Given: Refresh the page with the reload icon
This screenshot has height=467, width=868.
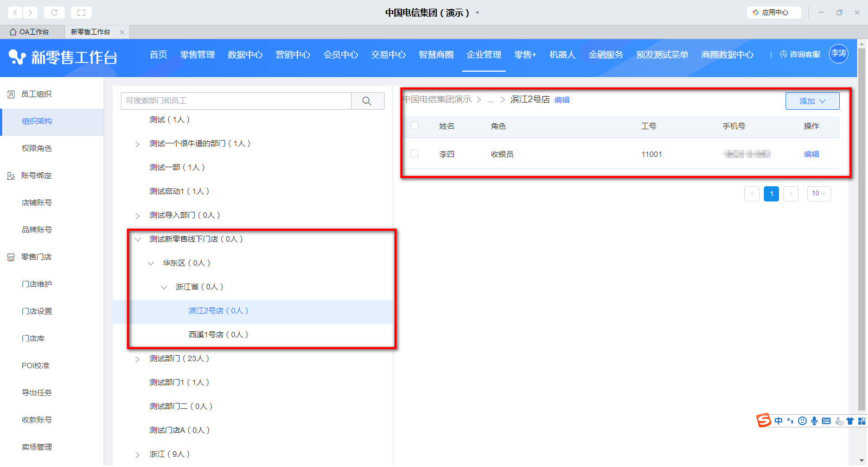Looking at the screenshot, I should click(x=54, y=12).
